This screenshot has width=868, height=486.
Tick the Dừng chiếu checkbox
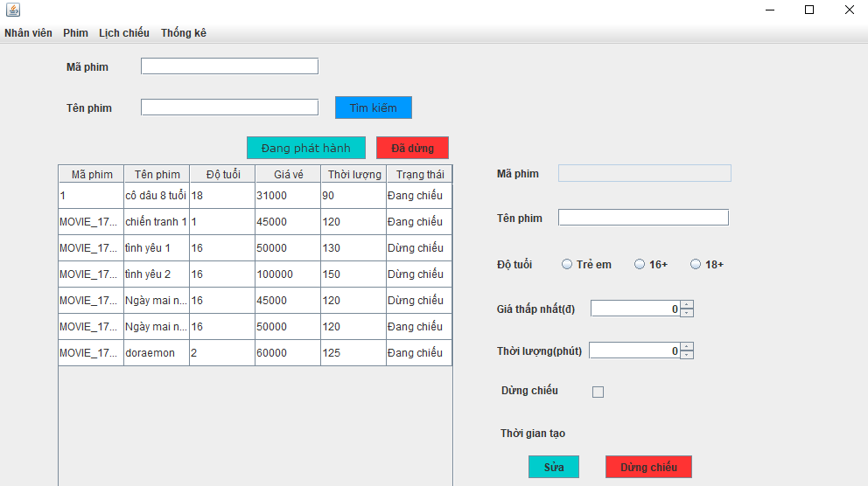click(598, 392)
